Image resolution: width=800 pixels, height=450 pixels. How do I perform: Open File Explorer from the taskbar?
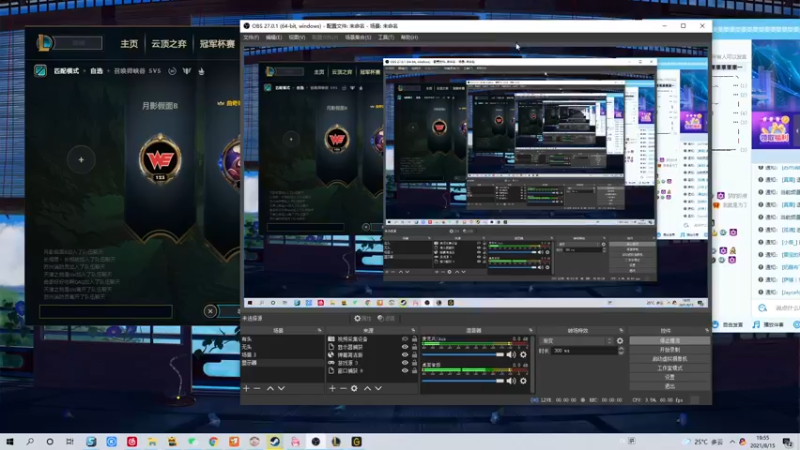click(x=152, y=441)
